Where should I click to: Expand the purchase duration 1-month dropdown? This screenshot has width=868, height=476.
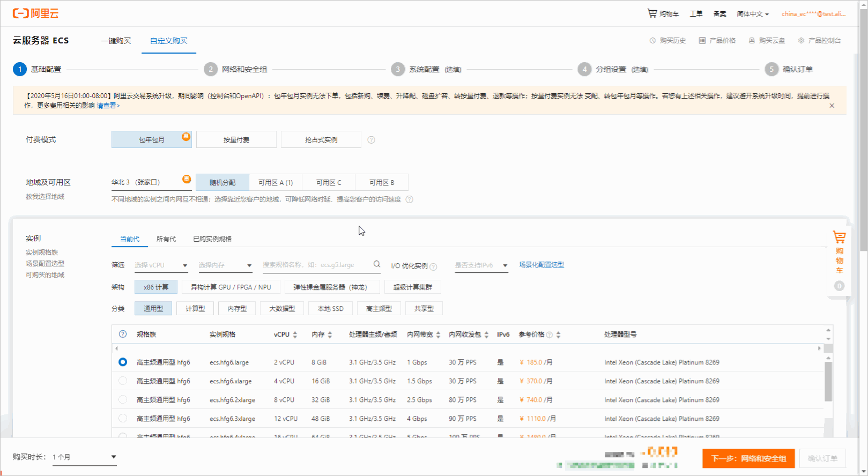85,457
